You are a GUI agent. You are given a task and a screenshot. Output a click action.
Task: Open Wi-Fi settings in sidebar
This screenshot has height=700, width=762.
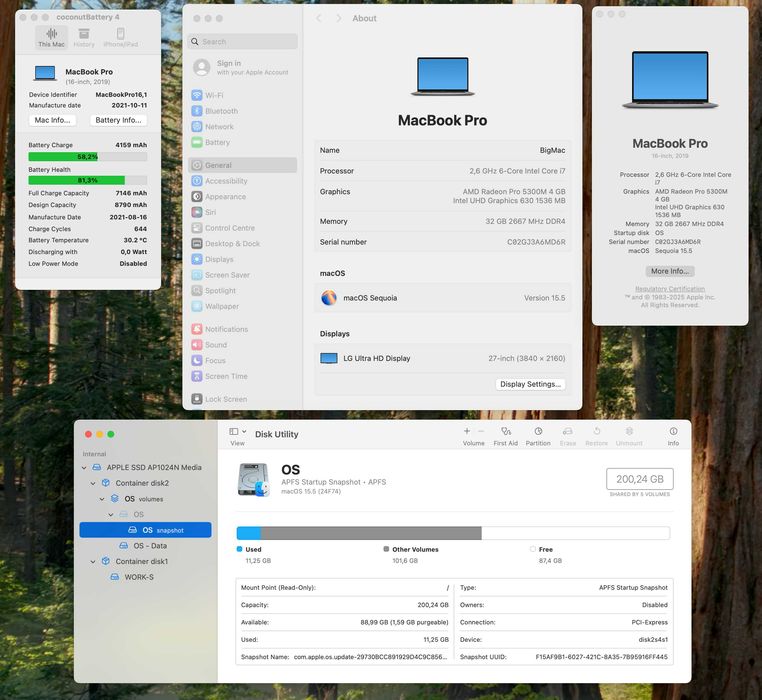click(242, 95)
